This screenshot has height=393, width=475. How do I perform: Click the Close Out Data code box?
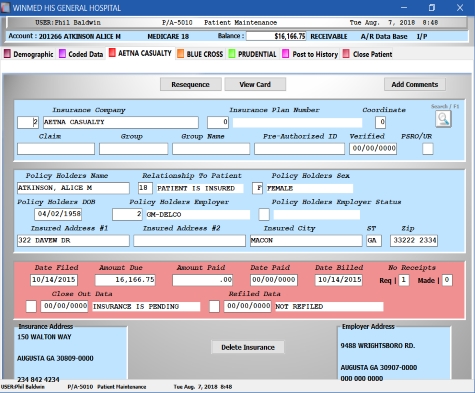click(31, 306)
